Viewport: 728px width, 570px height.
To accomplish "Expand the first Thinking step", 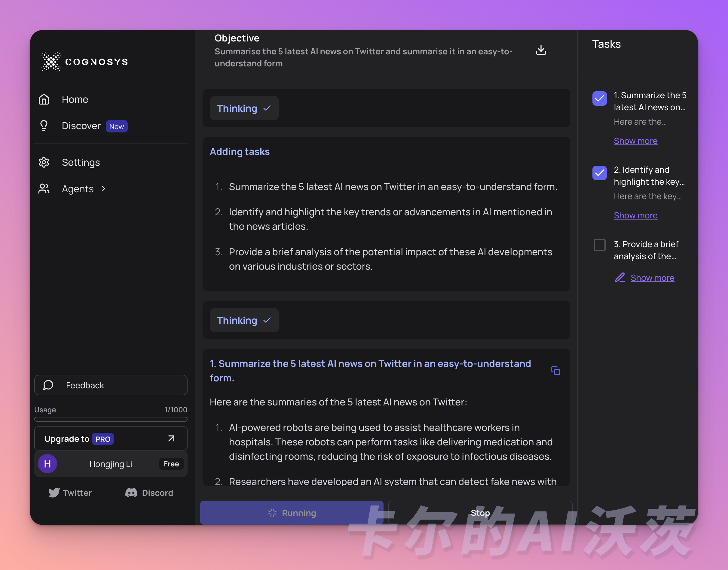I will click(x=244, y=108).
